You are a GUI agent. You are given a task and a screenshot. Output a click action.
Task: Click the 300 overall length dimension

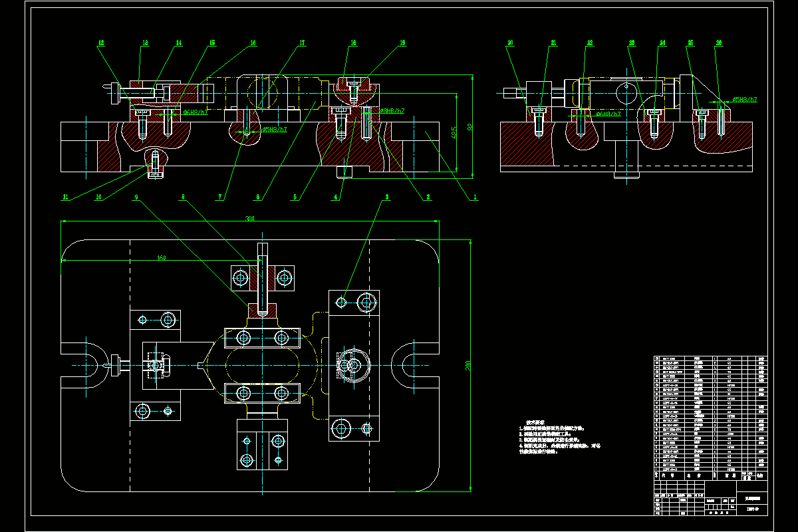(x=250, y=219)
